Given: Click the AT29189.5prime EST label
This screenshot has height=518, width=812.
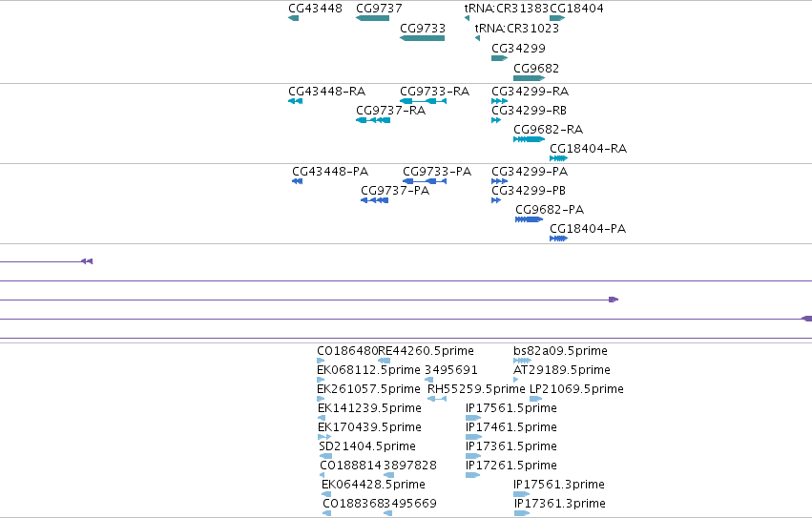Looking at the screenshot, I should 562,370.
